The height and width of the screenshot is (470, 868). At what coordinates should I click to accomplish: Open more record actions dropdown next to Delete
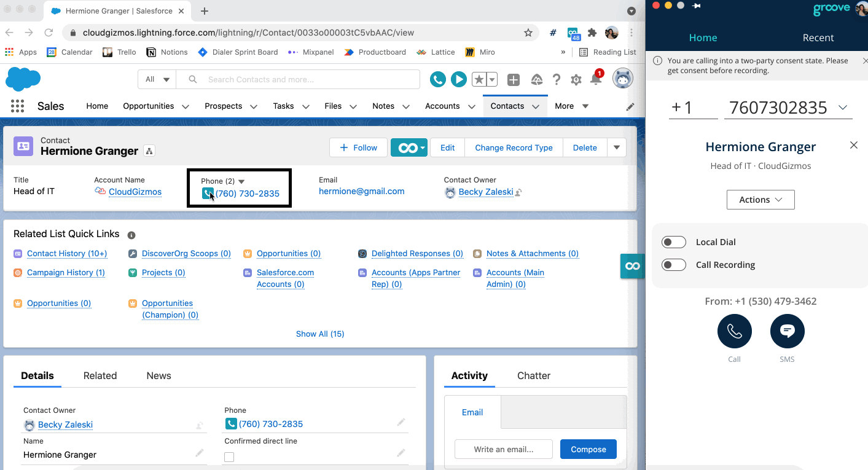[617, 147]
